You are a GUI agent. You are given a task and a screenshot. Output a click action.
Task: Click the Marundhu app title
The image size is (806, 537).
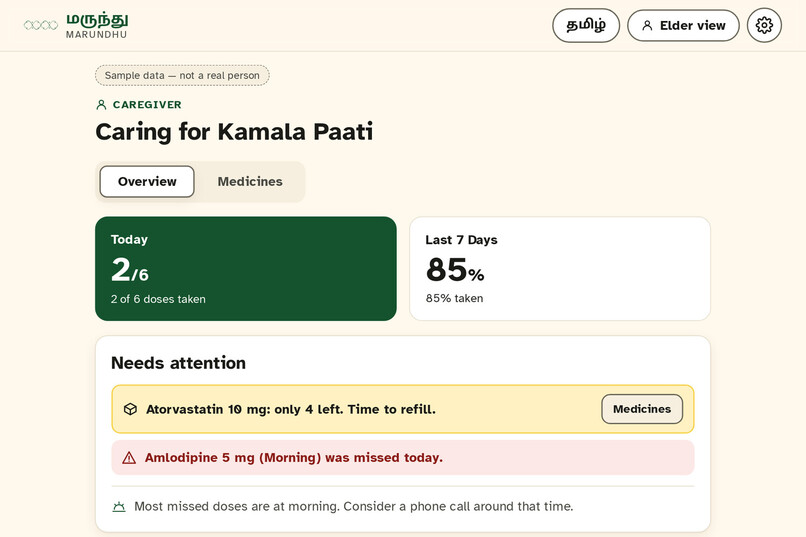tap(97, 26)
